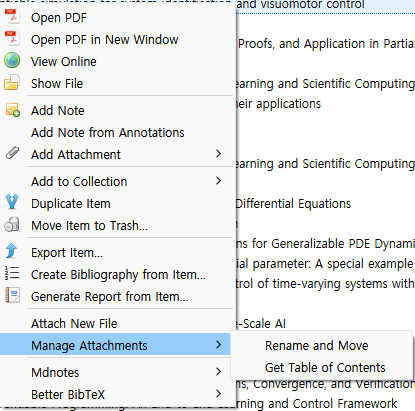Choose Open PDF from the context menu
The width and height of the screenshot is (415, 411).
click(118, 18)
